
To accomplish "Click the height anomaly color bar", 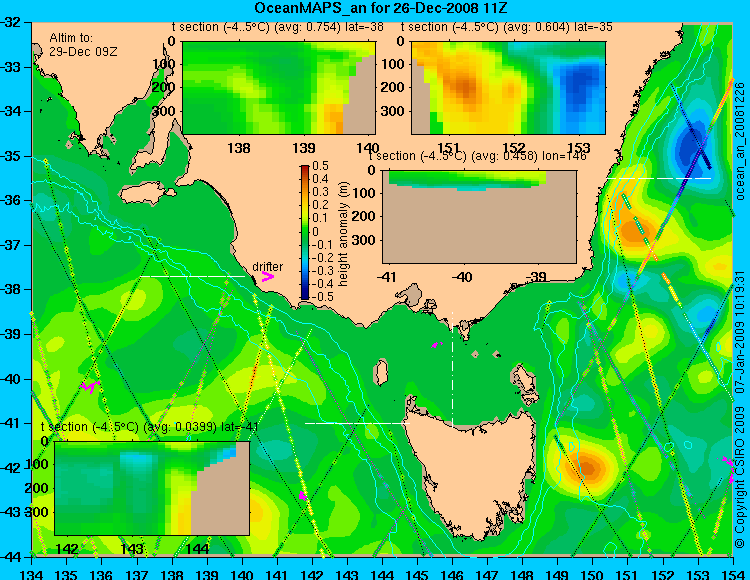I will 305,232.
